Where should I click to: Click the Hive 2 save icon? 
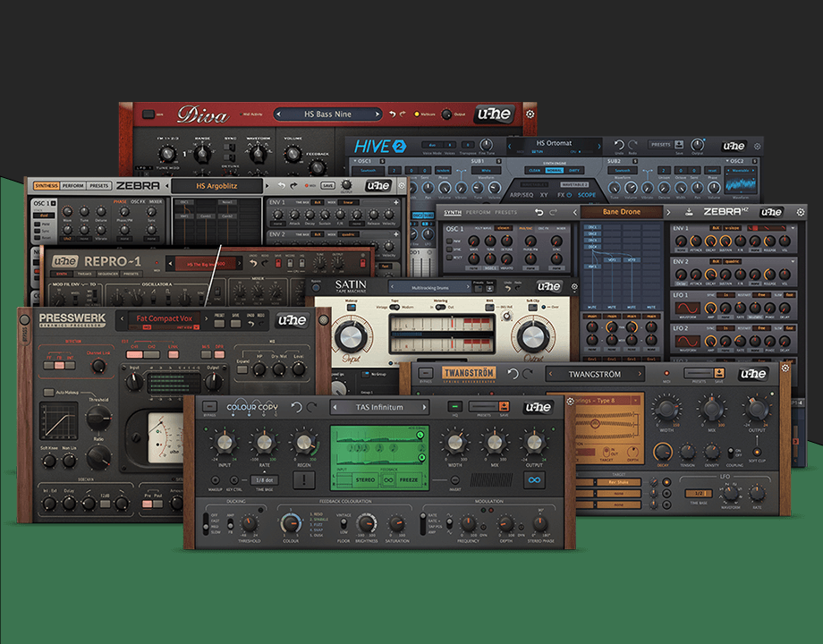(x=679, y=144)
